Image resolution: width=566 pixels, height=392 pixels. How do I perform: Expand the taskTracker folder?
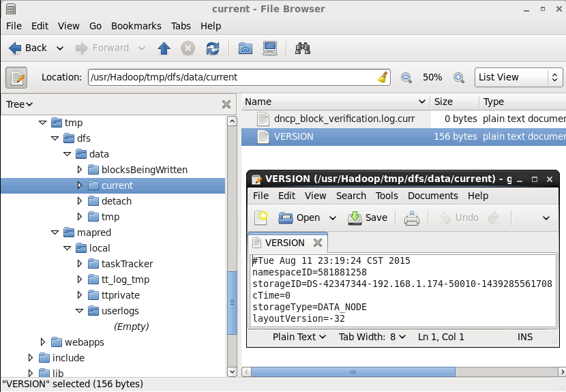coord(80,264)
